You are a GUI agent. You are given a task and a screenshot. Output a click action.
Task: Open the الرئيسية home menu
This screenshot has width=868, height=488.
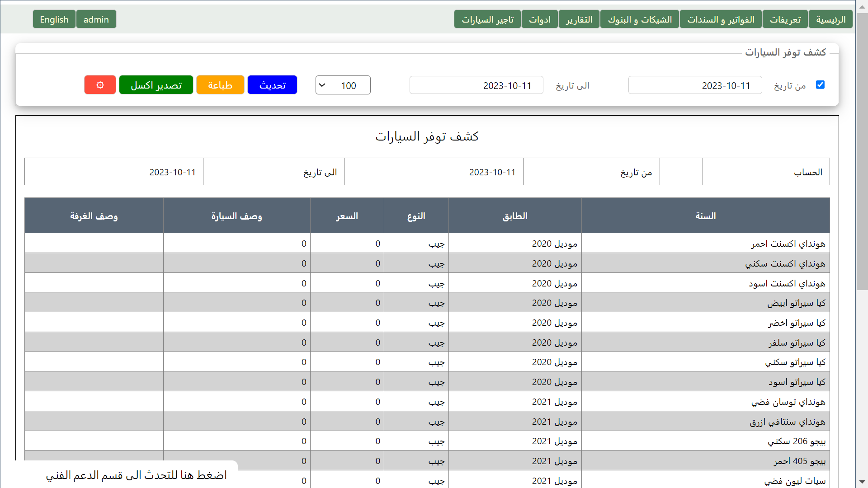(830, 19)
